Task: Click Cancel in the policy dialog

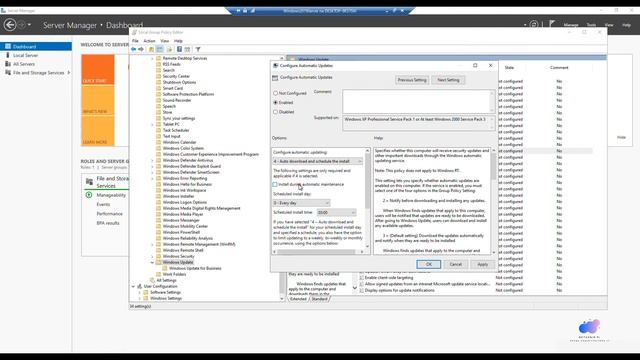Action: pyautogui.click(x=456, y=264)
